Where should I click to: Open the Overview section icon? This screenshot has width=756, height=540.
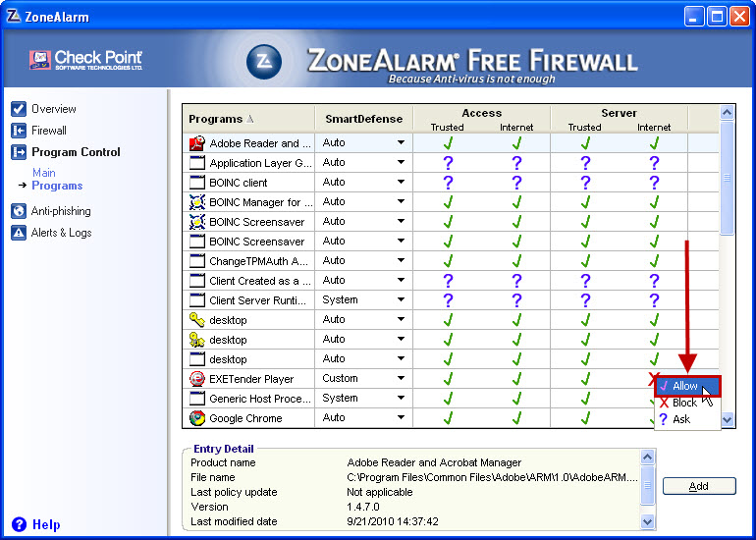point(19,109)
